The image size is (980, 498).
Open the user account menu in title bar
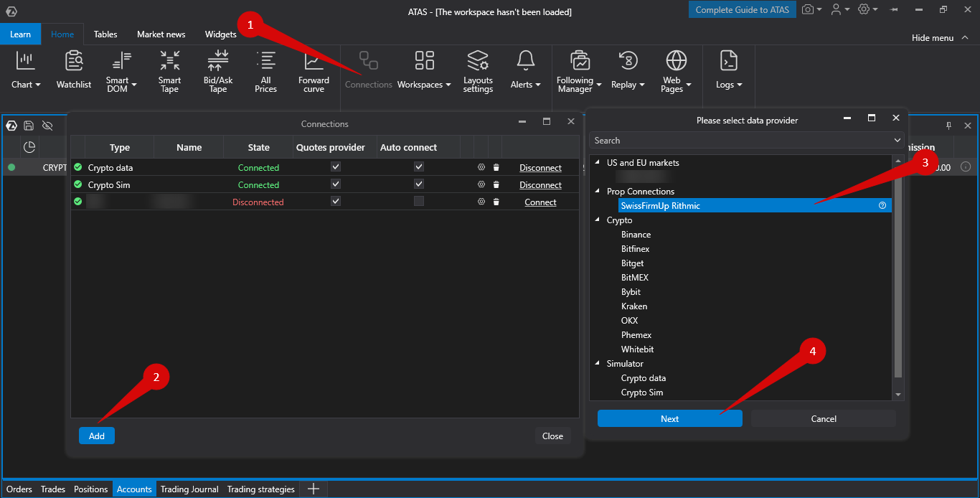(x=839, y=9)
